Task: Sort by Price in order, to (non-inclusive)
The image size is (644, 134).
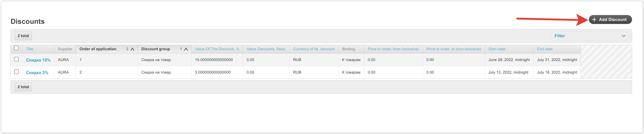Action: pos(453,49)
